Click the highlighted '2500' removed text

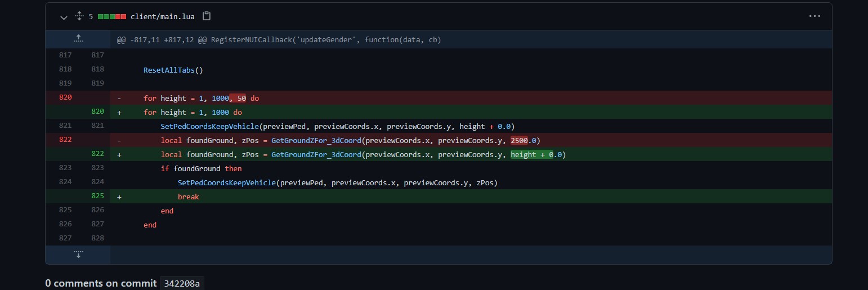point(519,140)
